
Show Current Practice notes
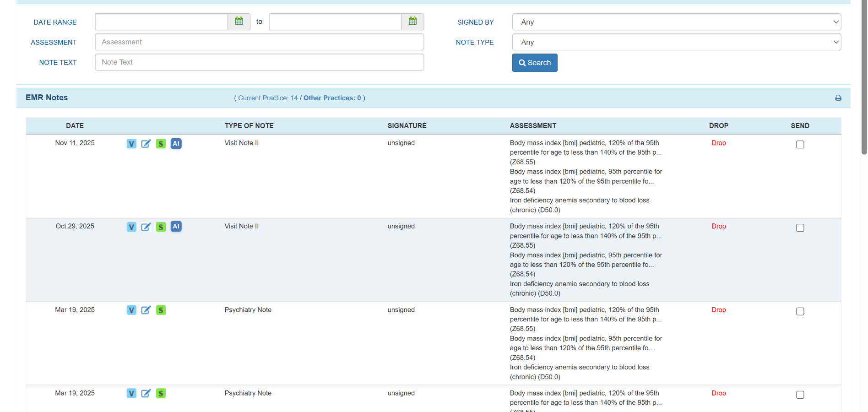[267, 98]
